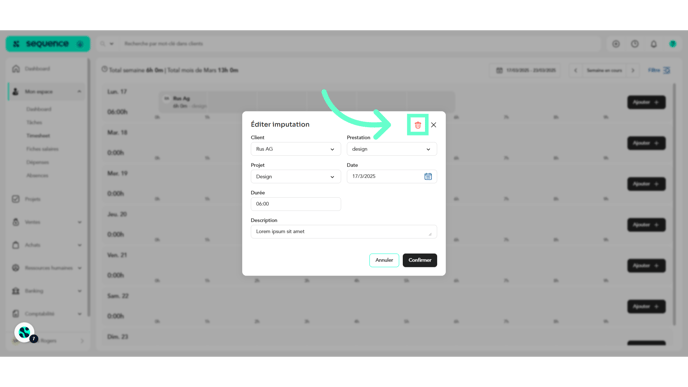Close the Éditer imputation dialog
The width and height of the screenshot is (688, 387).
(434, 125)
